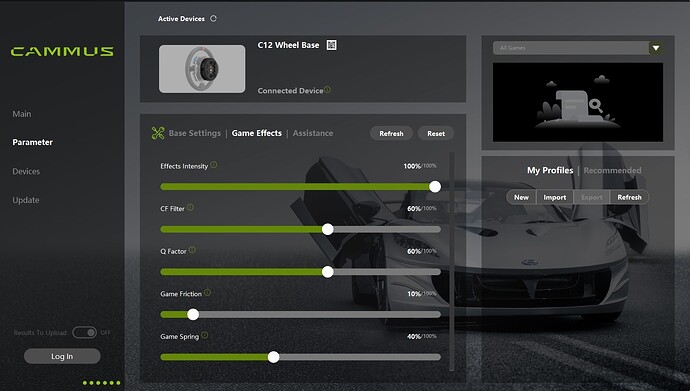Open the My Profiles tab
Viewport: 690px width, 391px height.
550,170
